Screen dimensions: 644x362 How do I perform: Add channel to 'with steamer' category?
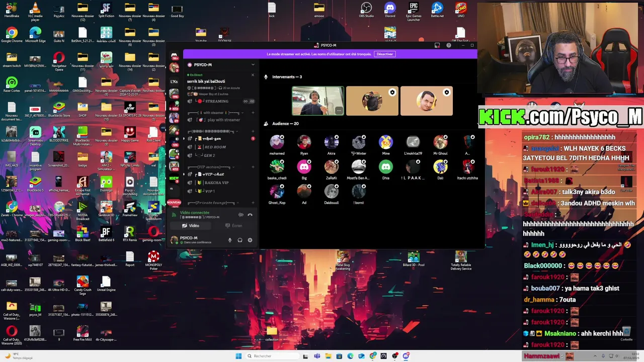coord(253,113)
